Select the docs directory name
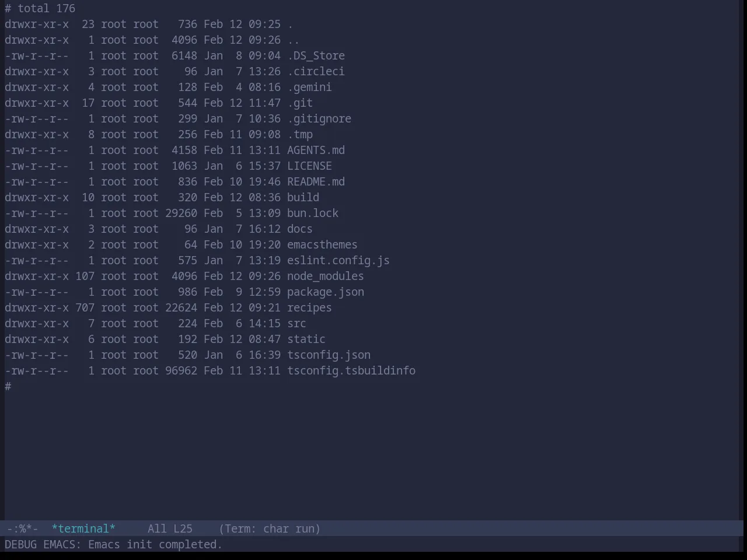The height and width of the screenshot is (560, 747). (300, 229)
